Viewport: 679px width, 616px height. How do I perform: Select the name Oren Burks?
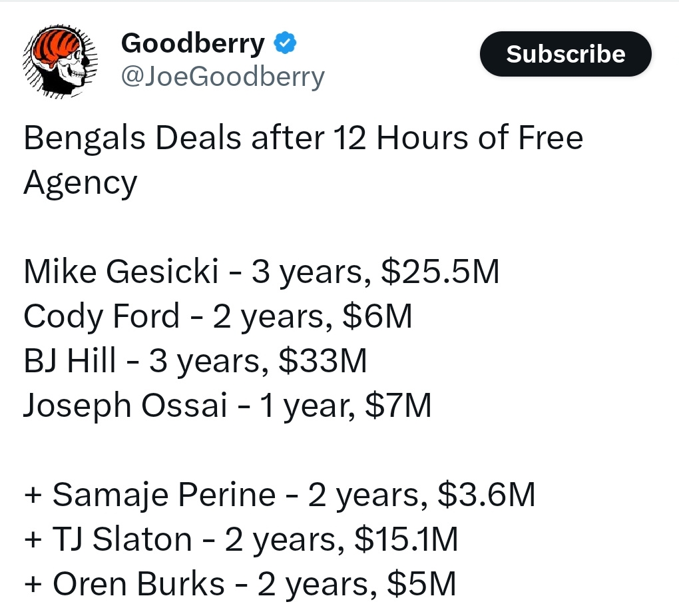(x=138, y=583)
